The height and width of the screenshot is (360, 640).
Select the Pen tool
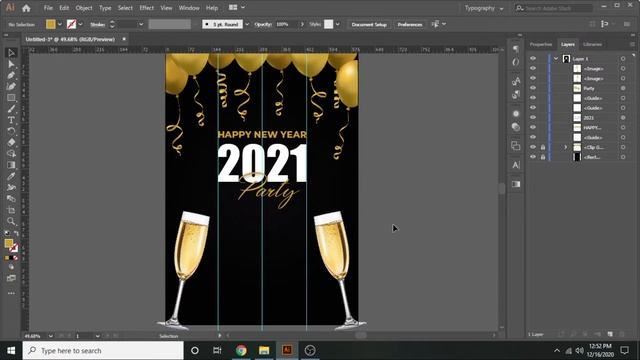[x=11, y=76]
